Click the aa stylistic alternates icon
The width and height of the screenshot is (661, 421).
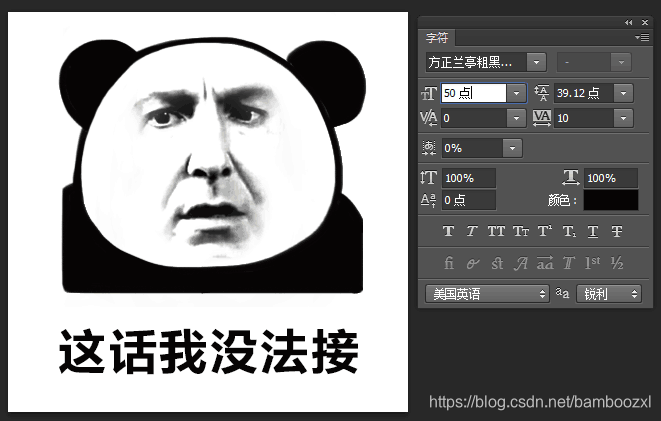point(545,263)
